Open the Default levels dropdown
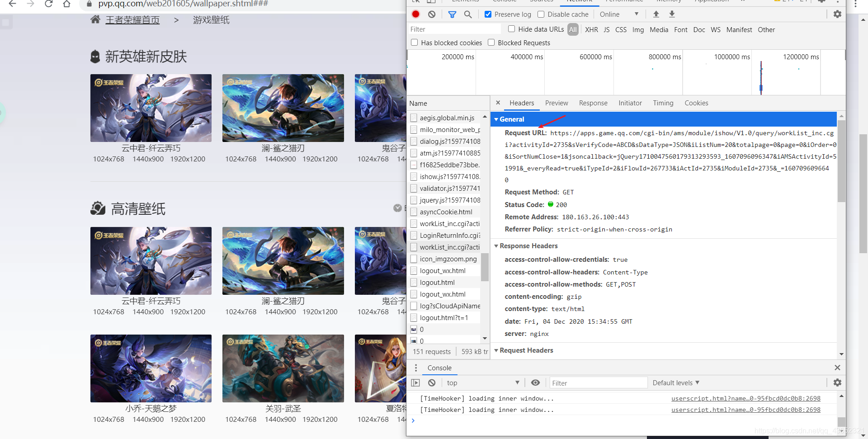The height and width of the screenshot is (439, 868). pyautogui.click(x=676, y=383)
